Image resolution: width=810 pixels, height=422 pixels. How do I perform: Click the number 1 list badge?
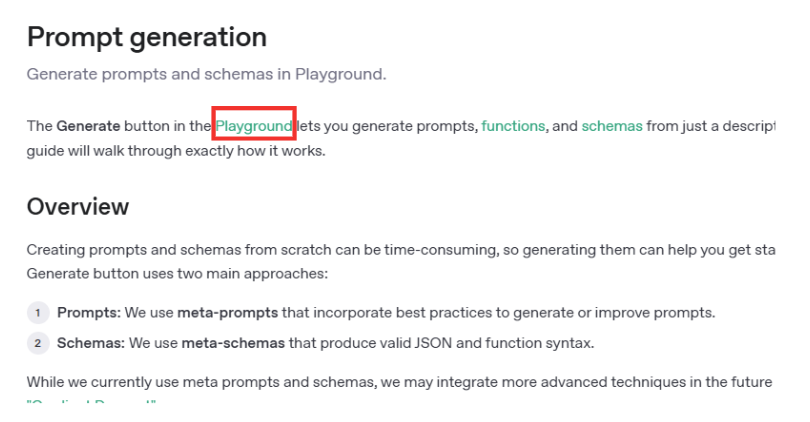point(38,313)
